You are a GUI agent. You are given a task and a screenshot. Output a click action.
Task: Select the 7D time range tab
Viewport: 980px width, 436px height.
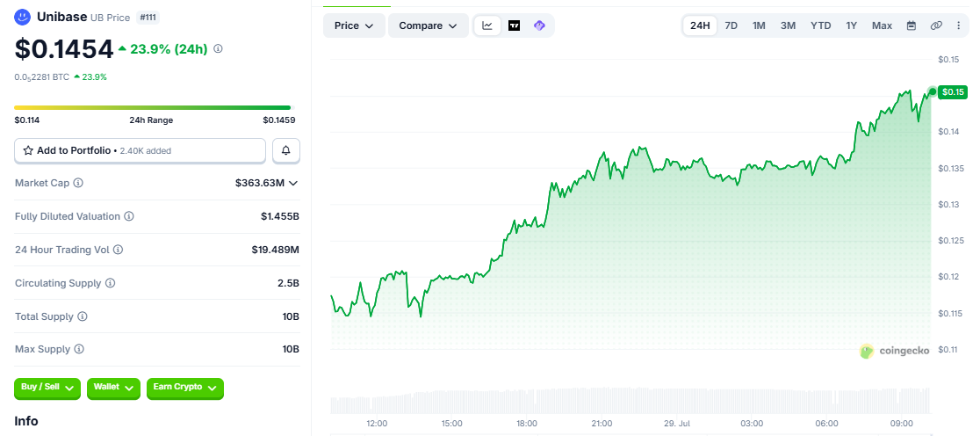point(731,25)
